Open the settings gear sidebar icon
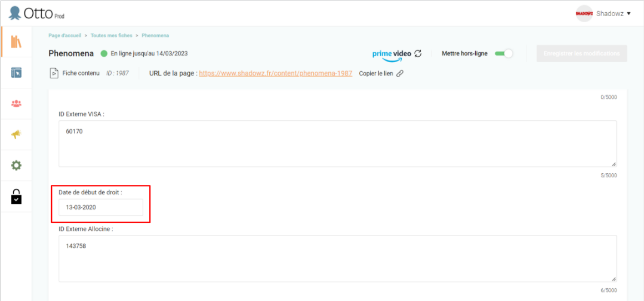This screenshot has height=301, width=644. pos(16,165)
